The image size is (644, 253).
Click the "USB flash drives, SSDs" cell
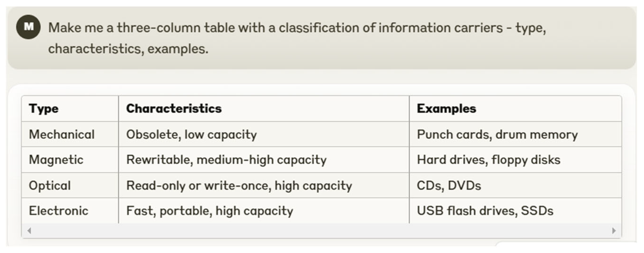[485, 211]
